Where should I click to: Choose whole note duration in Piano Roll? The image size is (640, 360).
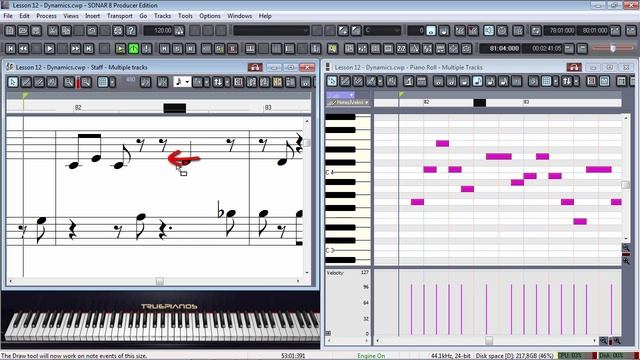click(438, 81)
